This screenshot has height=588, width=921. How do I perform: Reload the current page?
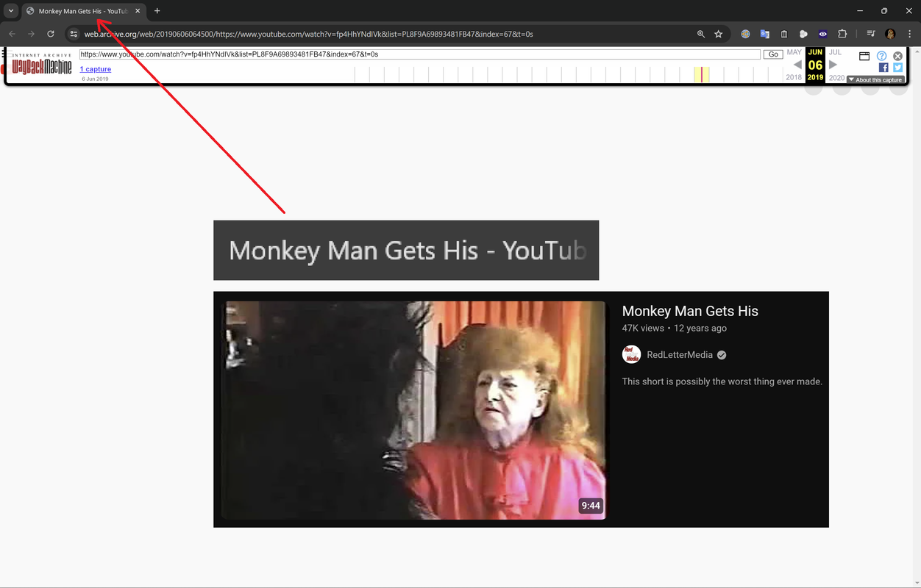[51, 34]
